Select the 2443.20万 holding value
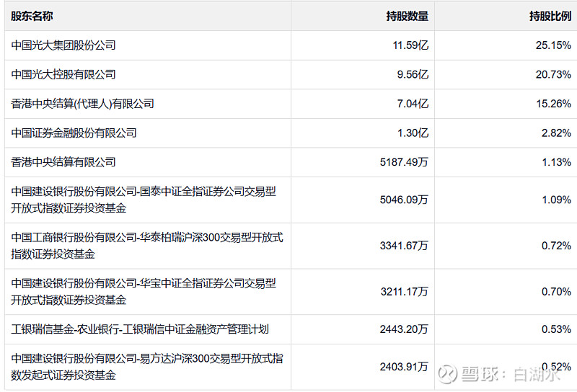Image resolution: width=577 pixels, height=392 pixels. tap(404, 329)
